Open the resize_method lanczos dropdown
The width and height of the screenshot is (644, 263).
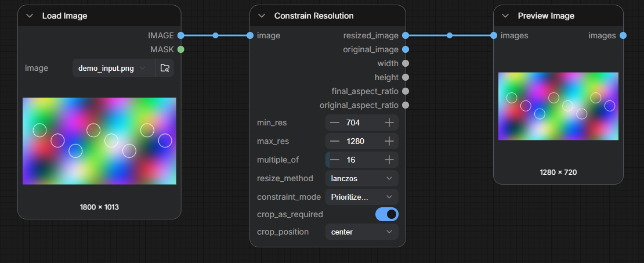point(362,178)
